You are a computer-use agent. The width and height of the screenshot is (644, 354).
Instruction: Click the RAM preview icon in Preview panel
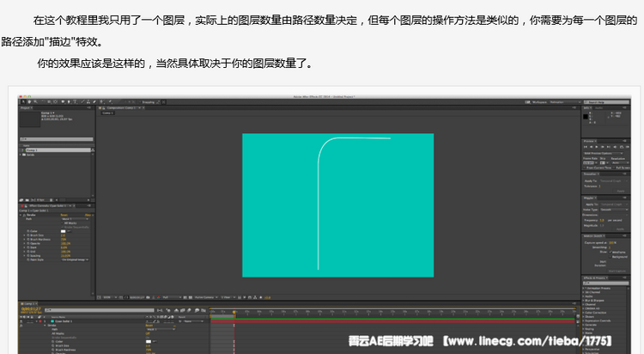628,147
